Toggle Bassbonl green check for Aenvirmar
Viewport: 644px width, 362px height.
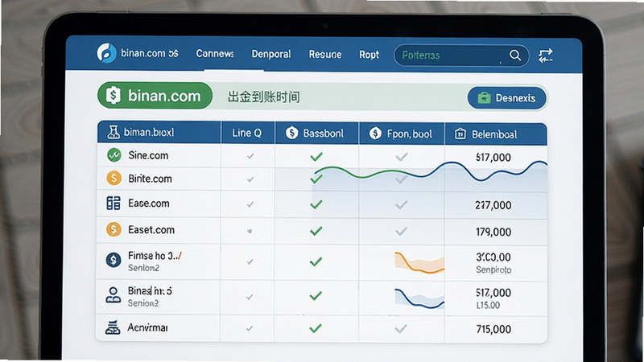click(315, 328)
